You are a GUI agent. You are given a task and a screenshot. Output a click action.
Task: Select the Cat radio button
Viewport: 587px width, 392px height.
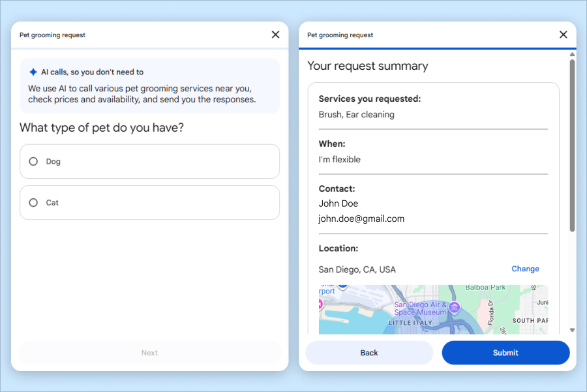point(33,202)
